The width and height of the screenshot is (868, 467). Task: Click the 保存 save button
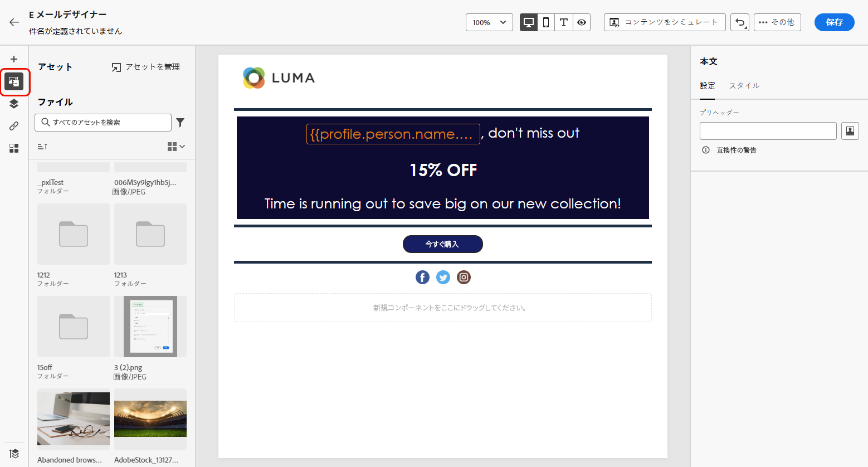(x=834, y=22)
